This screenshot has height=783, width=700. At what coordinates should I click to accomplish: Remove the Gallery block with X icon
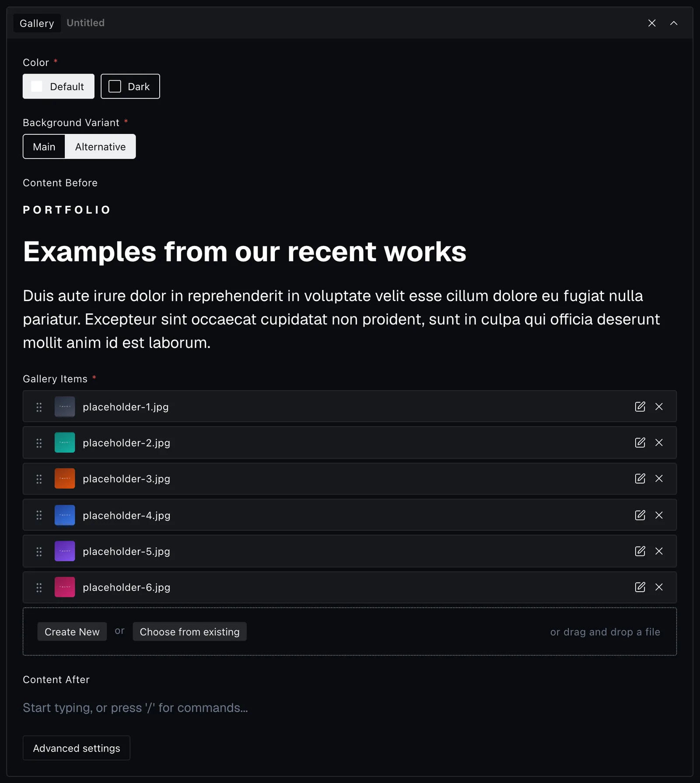(x=652, y=23)
